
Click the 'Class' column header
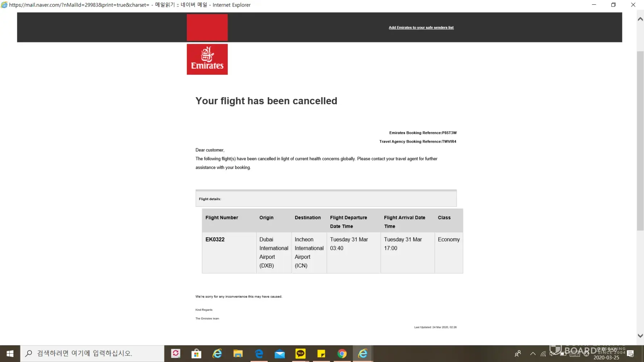click(444, 218)
